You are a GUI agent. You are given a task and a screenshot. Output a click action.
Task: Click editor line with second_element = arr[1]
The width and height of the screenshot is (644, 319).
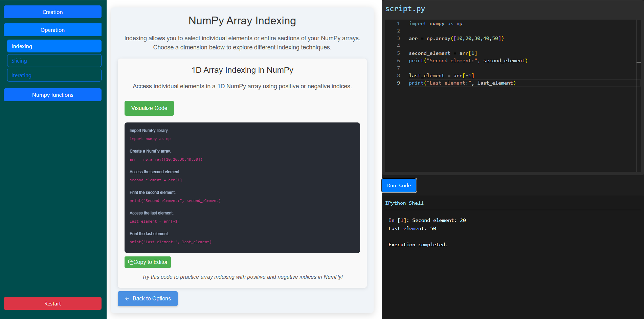point(443,53)
